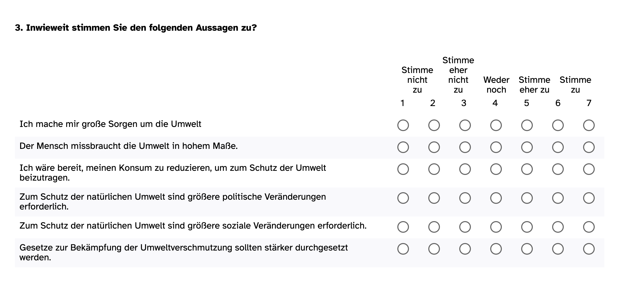Pick 6 for 'Konsum zu reduzieren' statement
The width and height of the screenshot is (644, 290).
tap(558, 169)
